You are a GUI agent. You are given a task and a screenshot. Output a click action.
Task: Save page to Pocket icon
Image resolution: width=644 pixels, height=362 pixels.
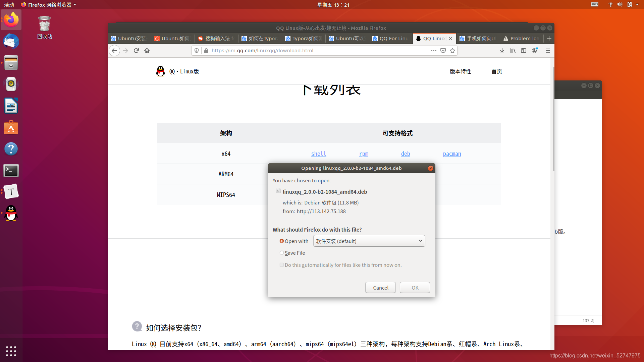pyautogui.click(x=443, y=51)
